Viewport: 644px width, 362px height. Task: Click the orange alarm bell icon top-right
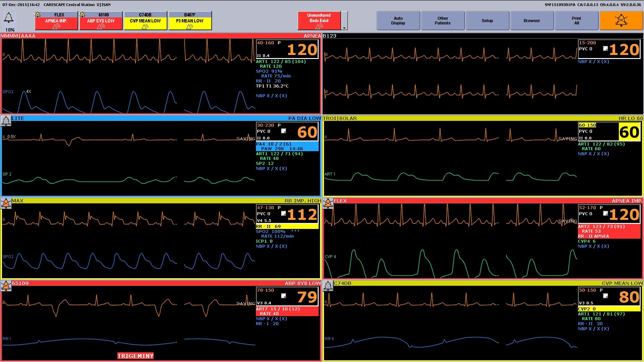click(x=621, y=20)
